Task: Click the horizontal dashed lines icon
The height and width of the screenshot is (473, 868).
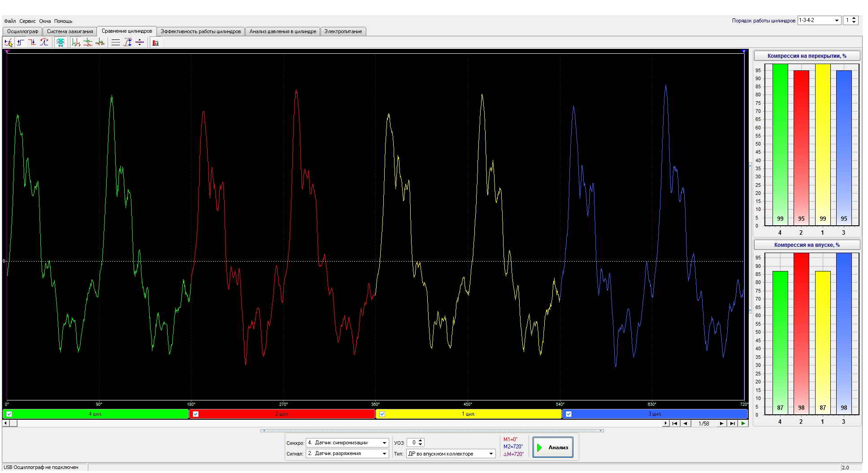Action: (x=116, y=43)
